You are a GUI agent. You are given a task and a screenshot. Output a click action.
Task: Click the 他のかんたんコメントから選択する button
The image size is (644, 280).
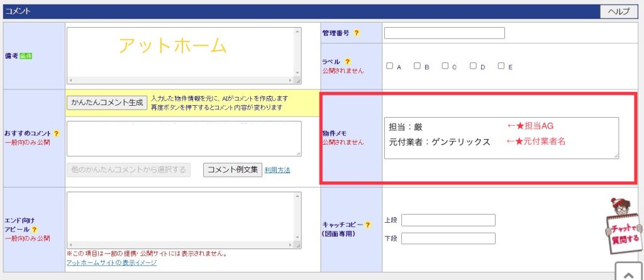128,169
